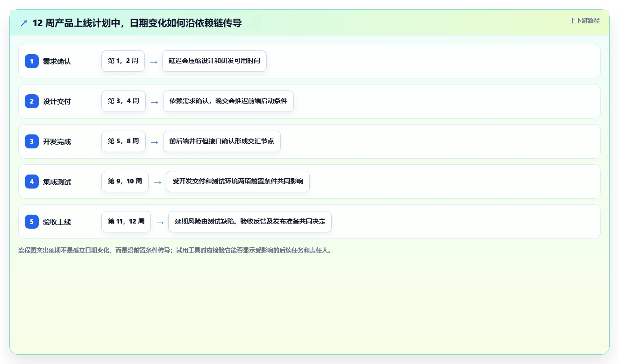Click the arrow after 第 11，12 周
This screenshot has width=619, height=364.
pyautogui.click(x=160, y=222)
